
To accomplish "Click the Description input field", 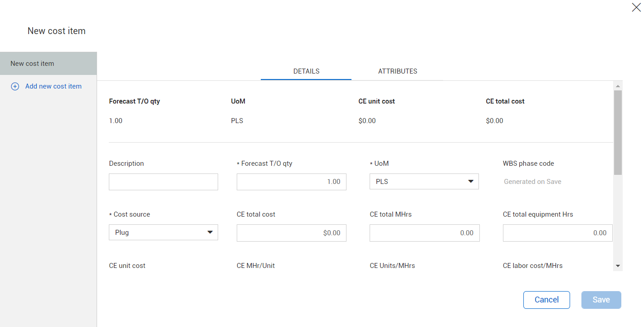I will click(x=163, y=182).
